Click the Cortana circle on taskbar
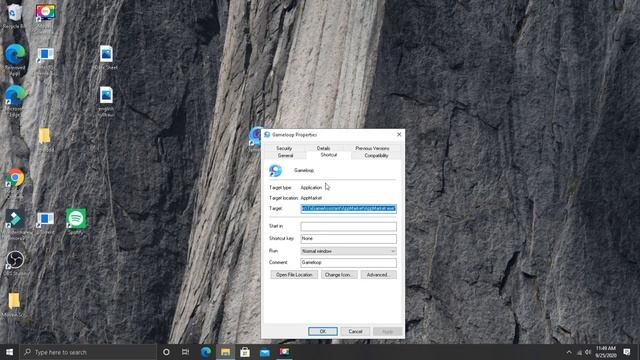The image size is (640, 360). tap(166, 352)
